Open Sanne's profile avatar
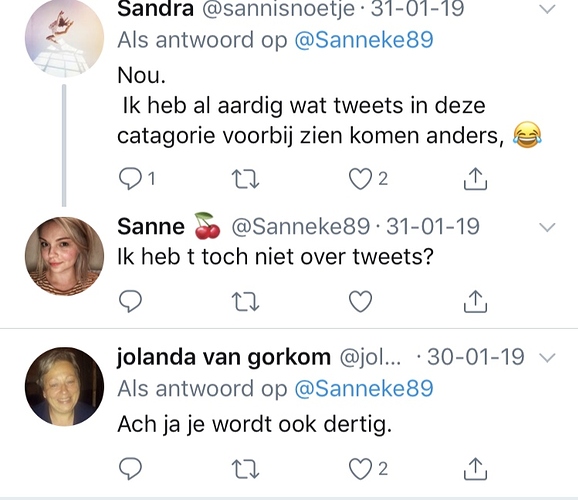The height and width of the screenshot is (500, 578). pos(64,256)
